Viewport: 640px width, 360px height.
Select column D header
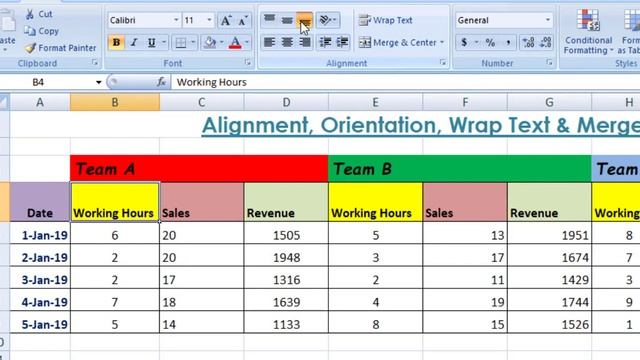coord(286,102)
